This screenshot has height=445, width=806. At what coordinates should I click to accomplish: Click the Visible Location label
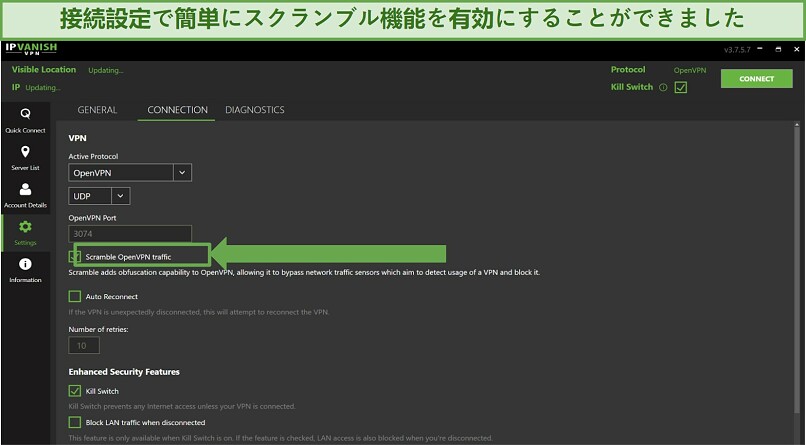click(44, 69)
